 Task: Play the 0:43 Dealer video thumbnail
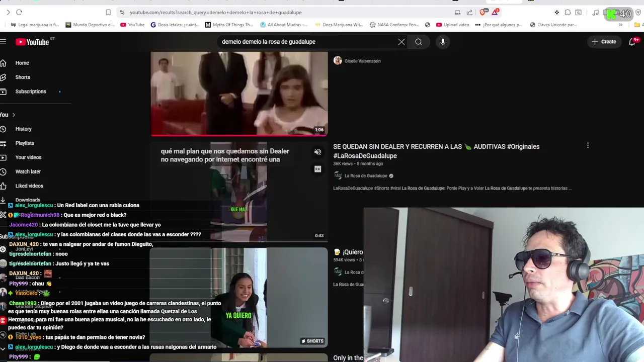[239, 192]
